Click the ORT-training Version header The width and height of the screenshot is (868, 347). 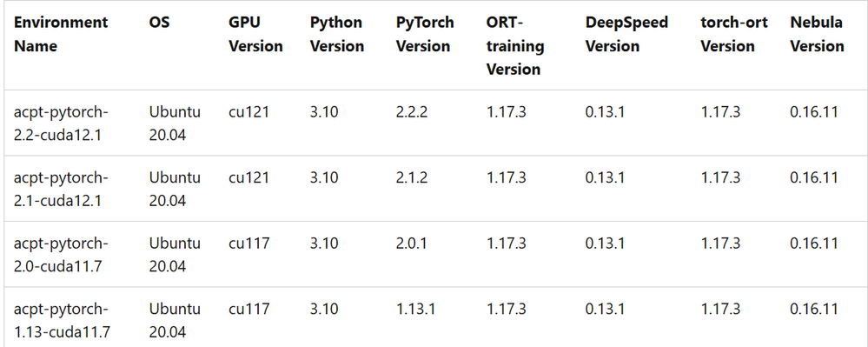click(515, 46)
